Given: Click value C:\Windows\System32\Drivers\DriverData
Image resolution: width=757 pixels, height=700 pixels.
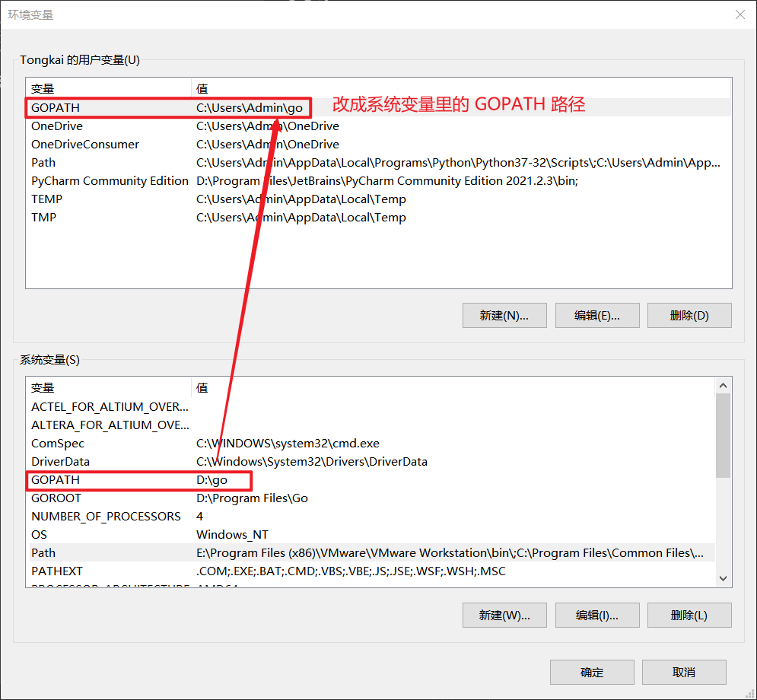Looking at the screenshot, I should click(312, 462).
